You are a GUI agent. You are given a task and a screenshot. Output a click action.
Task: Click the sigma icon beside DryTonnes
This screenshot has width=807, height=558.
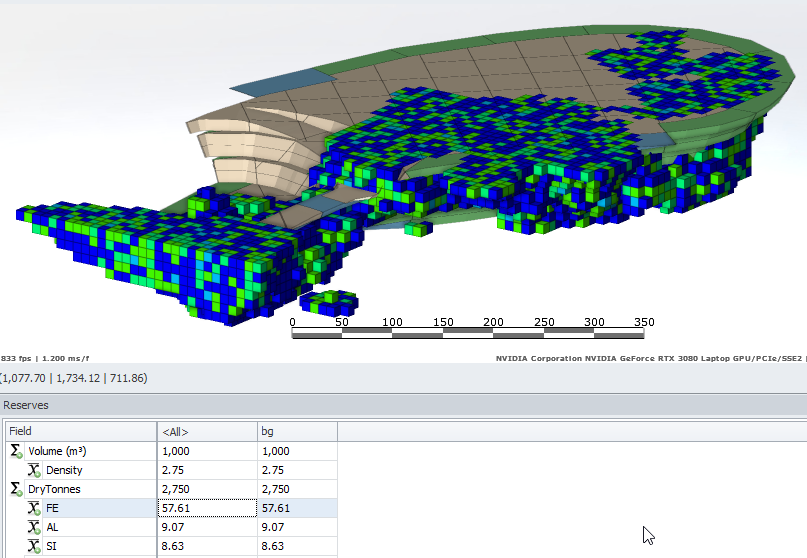point(15,489)
